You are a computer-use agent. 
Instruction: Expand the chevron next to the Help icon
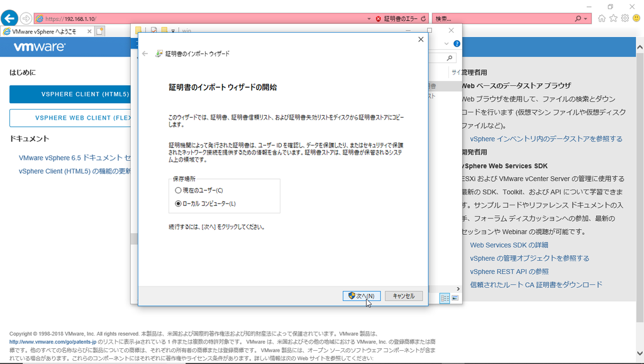(447, 43)
